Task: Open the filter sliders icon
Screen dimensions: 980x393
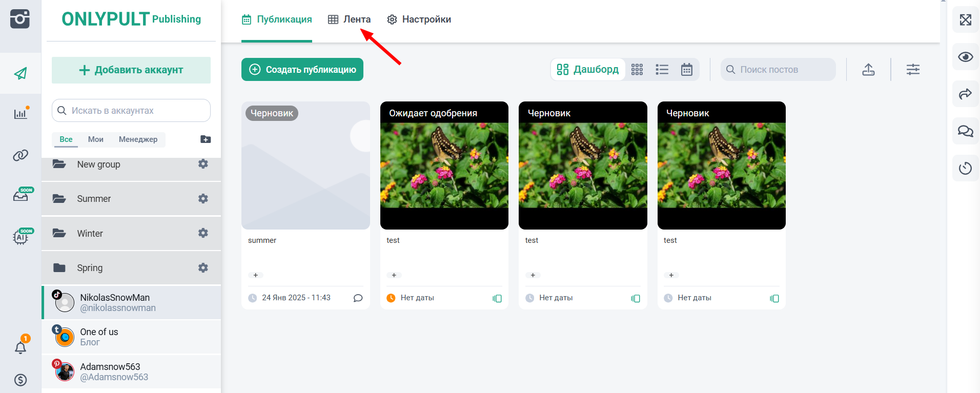Action: 913,70
